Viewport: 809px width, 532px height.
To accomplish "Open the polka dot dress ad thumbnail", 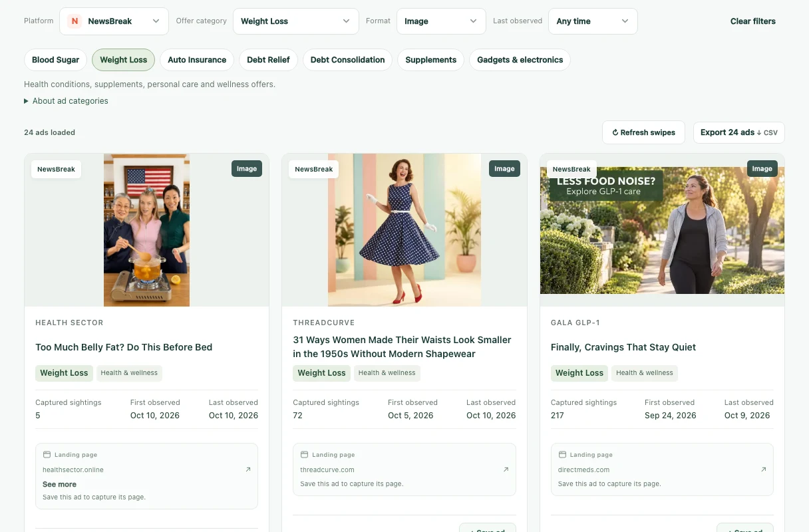I will pos(404,230).
